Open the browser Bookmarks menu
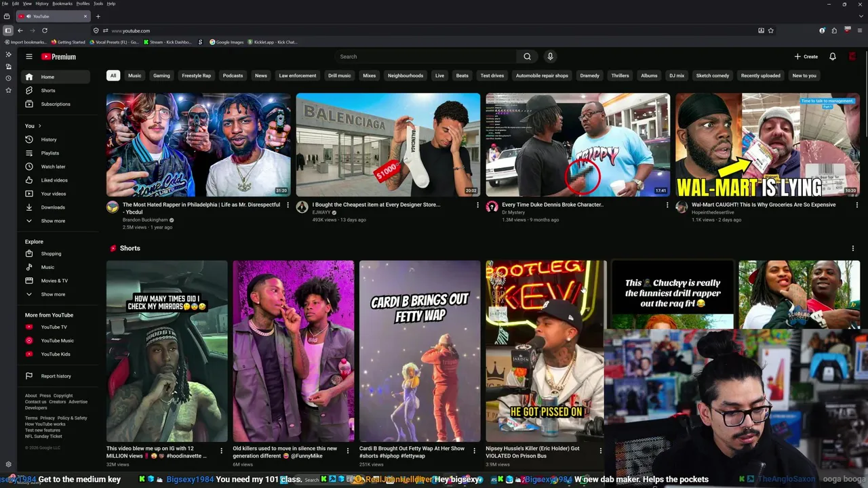 pos(62,3)
